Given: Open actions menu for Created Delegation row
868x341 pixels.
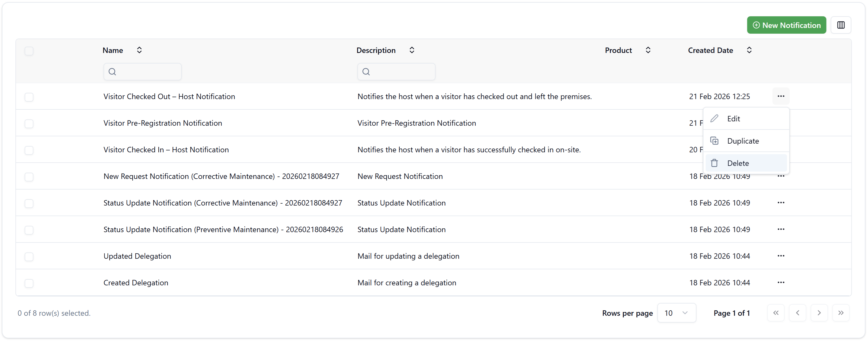Looking at the screenshot, I should (781, 283).
